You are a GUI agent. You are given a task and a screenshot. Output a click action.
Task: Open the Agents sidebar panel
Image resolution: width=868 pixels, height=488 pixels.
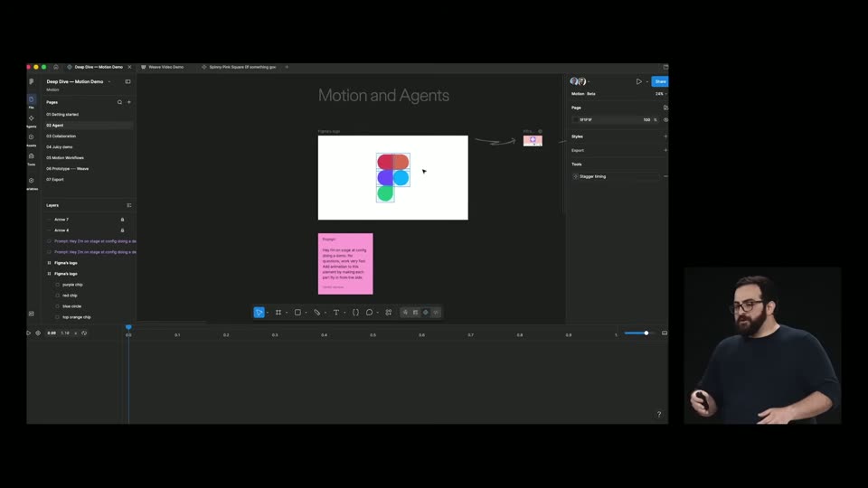click(31, 120)
